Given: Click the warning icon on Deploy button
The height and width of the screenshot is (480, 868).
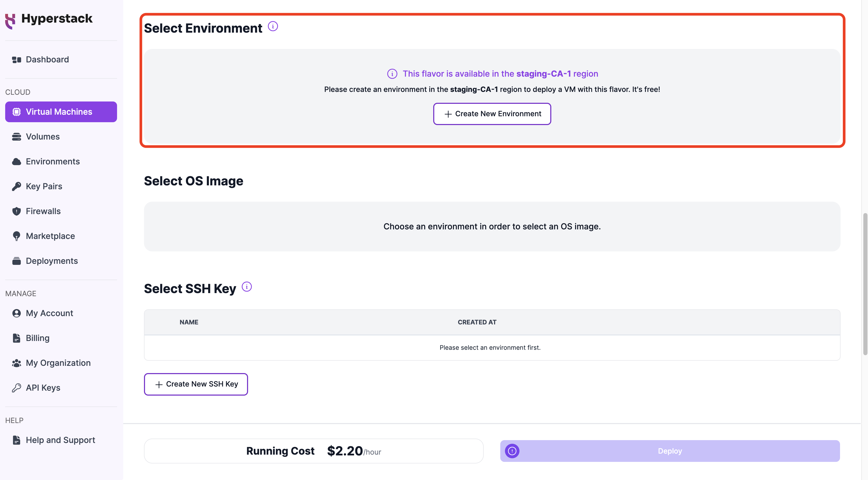Looking at the screenshot, I should click(512, 451).
